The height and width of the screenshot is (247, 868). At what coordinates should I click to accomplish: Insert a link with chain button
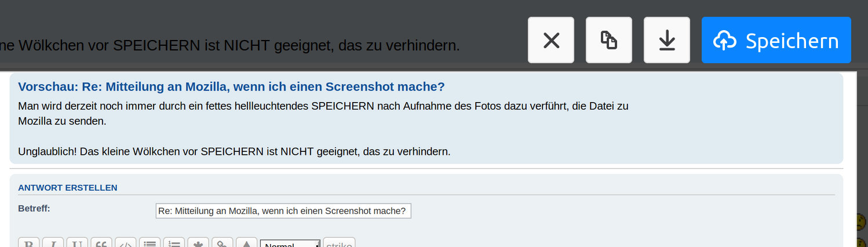(222, 243)
